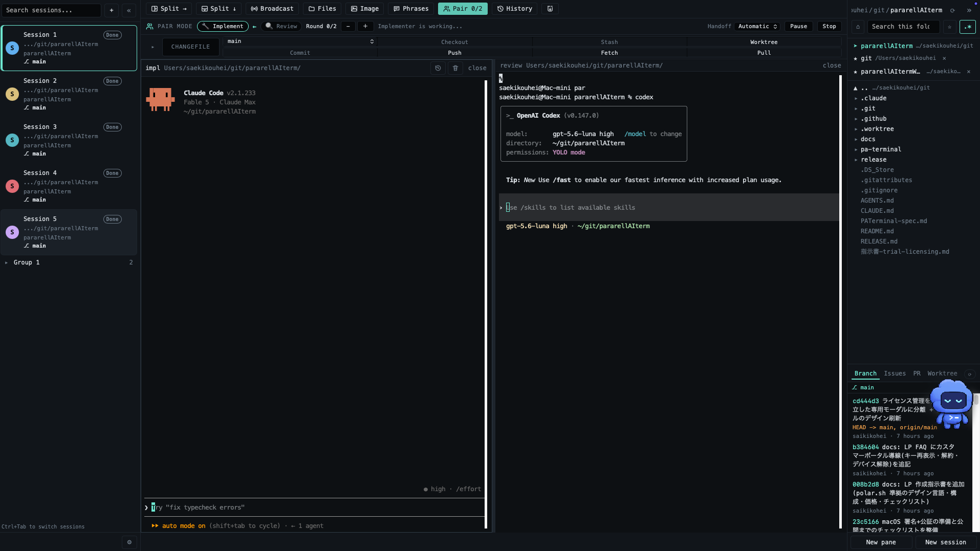The width and height of the screenshot is (980, 551).
Task: Increase the round count with plus
Action: 365,26
